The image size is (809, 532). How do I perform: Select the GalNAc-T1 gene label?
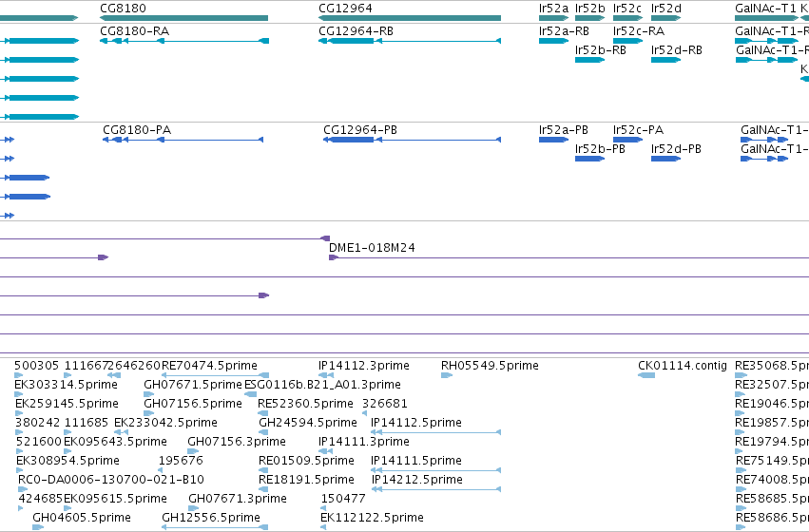tap(765, 9)
